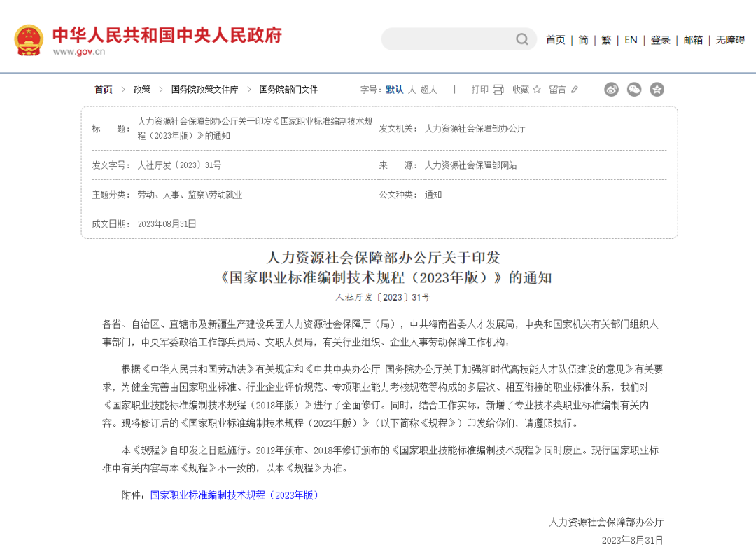Set font size to 默认
The image size is (756, 552).
click(394, 90)
